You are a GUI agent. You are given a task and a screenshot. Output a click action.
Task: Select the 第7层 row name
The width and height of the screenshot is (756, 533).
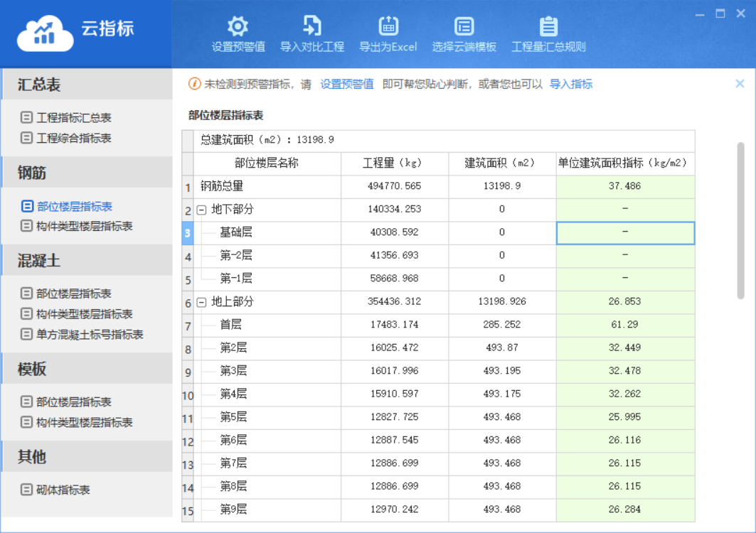(x=233, y=463)
